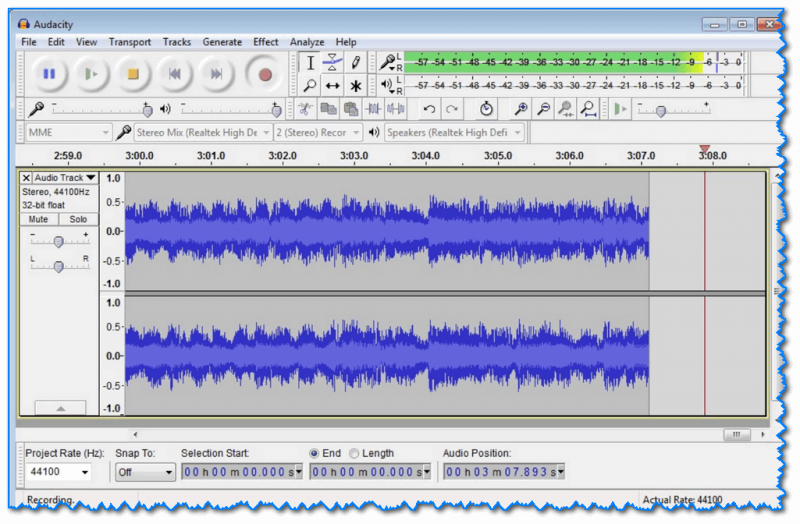Open the MME audio host dropdown
The width and height of the screenshot is (800, 524).
click(x=68, y=133)
